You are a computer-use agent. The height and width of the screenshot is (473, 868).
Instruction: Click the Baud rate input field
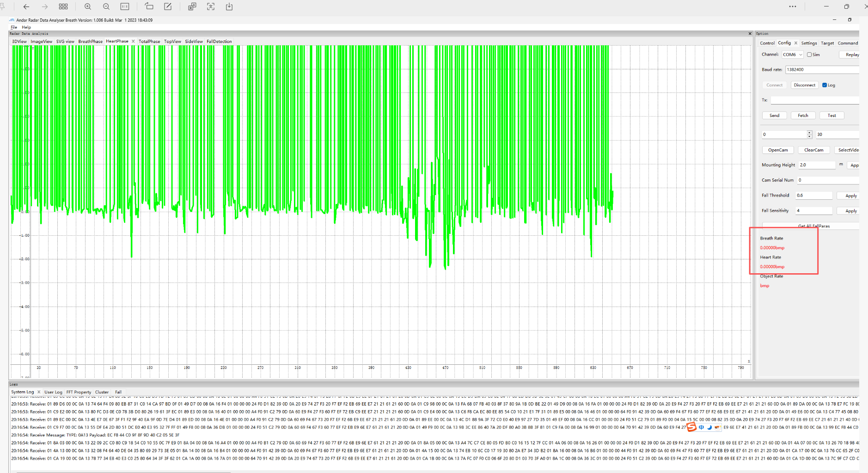(x=821, y=70)
